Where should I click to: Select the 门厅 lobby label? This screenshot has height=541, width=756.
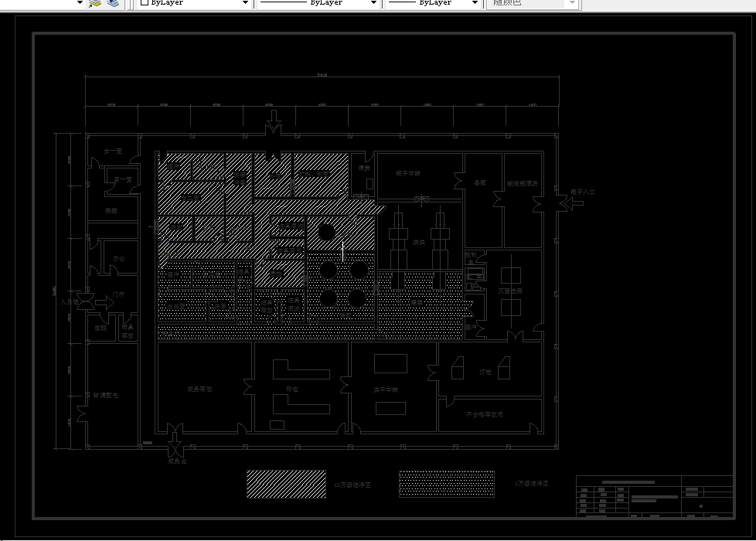(x=118, y=294)
